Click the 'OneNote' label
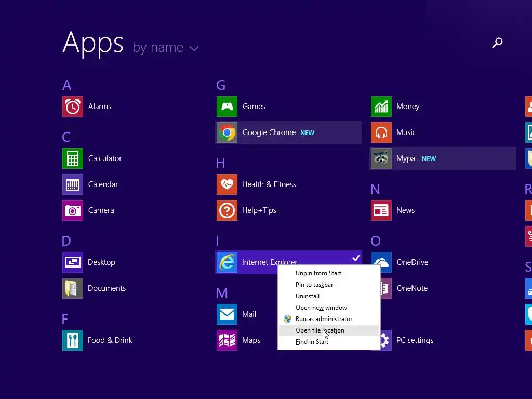Viewport: 532px width, 399px height. pyautogui.click(x=412, y=288)
